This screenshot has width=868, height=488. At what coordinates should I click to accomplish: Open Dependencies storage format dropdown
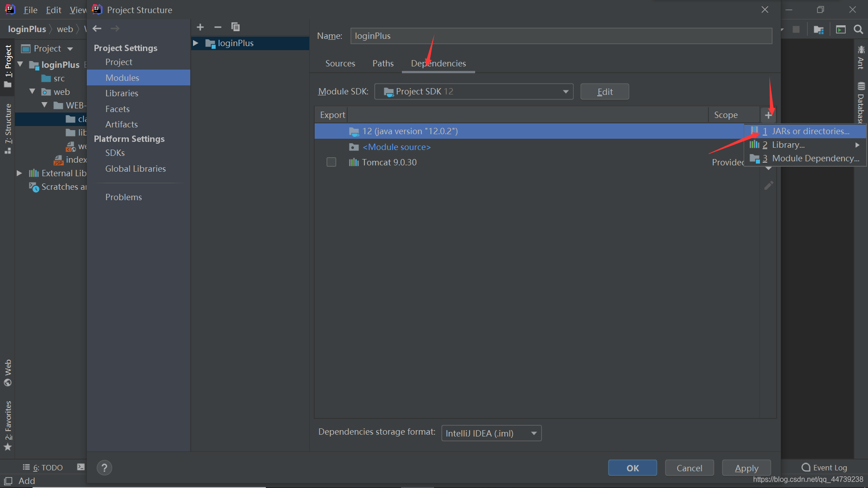[x=491, y=433]
